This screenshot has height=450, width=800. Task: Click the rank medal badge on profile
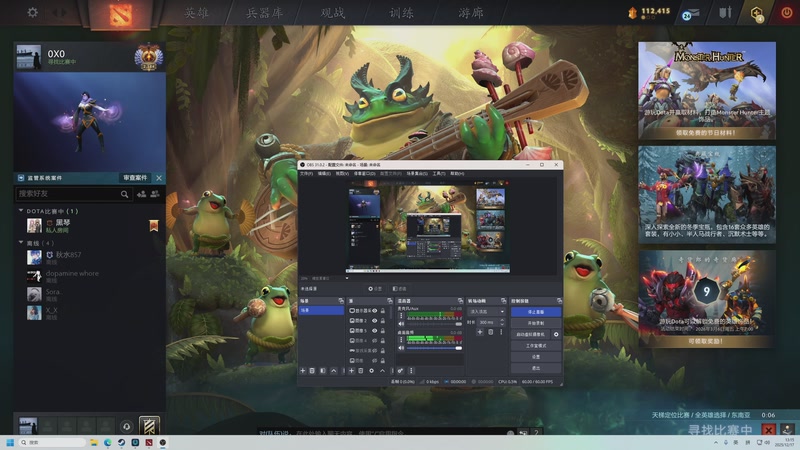coord(148,57)
